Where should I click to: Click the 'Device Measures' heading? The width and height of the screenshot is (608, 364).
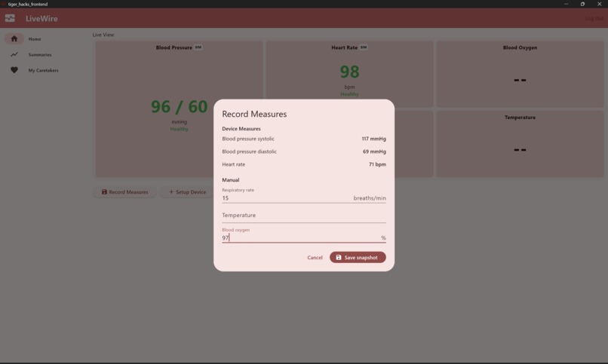click(241, 129)
